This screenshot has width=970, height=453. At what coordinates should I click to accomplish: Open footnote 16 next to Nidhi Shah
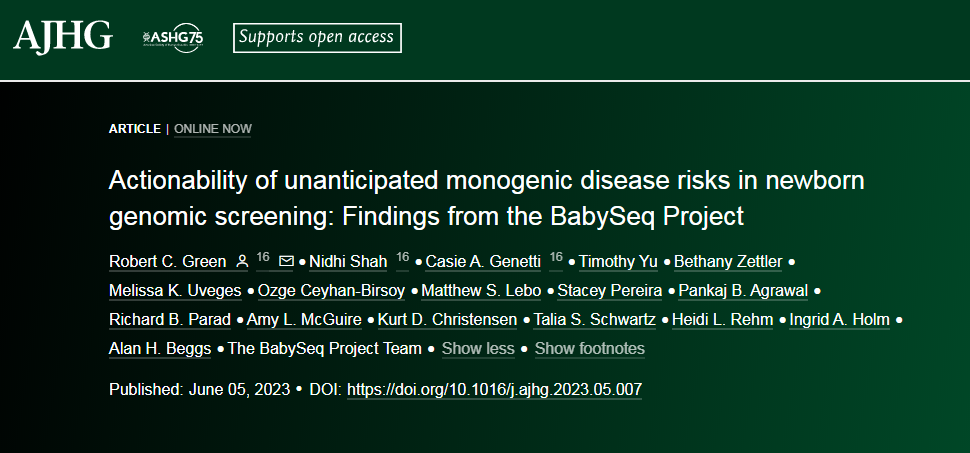pos(403,257)
